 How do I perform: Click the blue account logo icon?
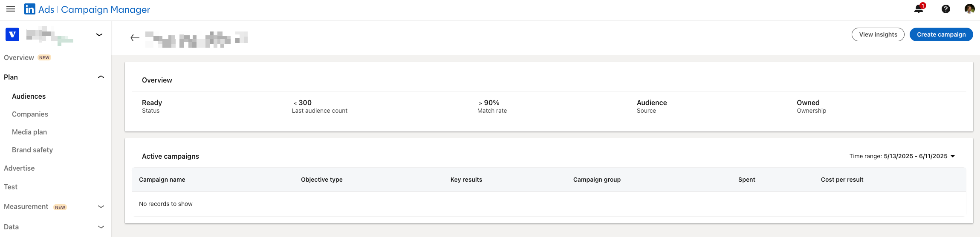click(12, 34)
